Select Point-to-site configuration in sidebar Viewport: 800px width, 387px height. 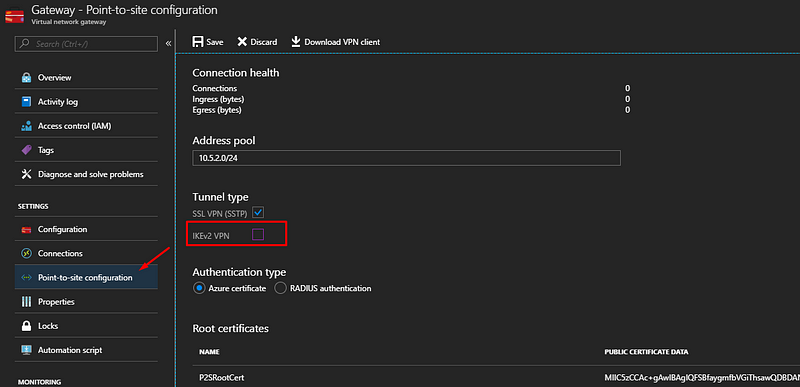click(86, 277)
